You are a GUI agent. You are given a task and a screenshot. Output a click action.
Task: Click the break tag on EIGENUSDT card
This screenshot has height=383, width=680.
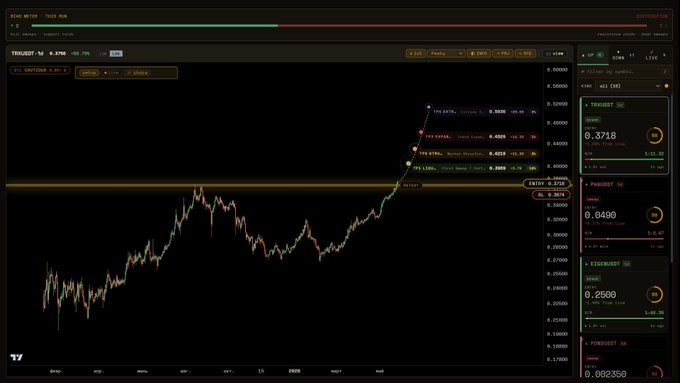click(592, 278)
